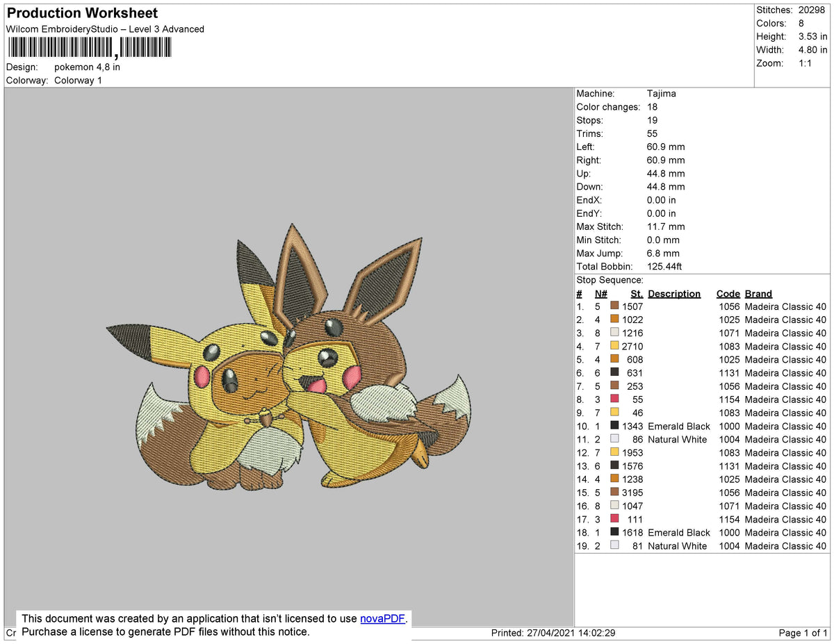Select 'Natural White' in stop row 19

click(677, 546)
